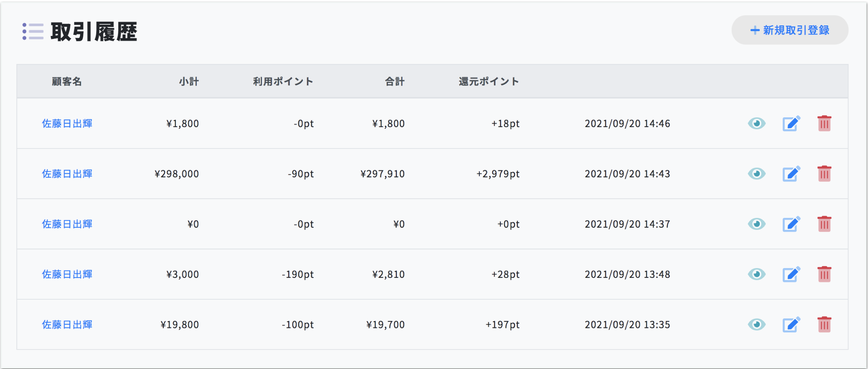Open customer 佐藤日出輝 in first row
Viewport: 868px width, 369px height.
(x=67, y=123)
